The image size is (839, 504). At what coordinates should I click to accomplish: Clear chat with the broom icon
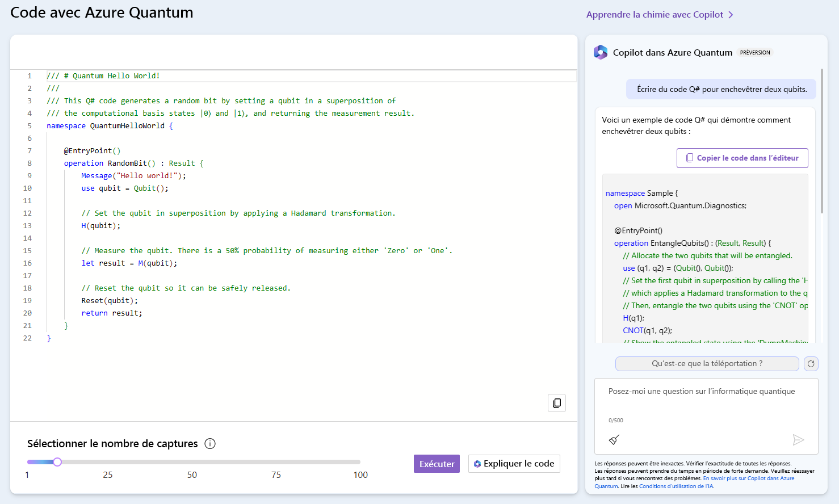614,440
